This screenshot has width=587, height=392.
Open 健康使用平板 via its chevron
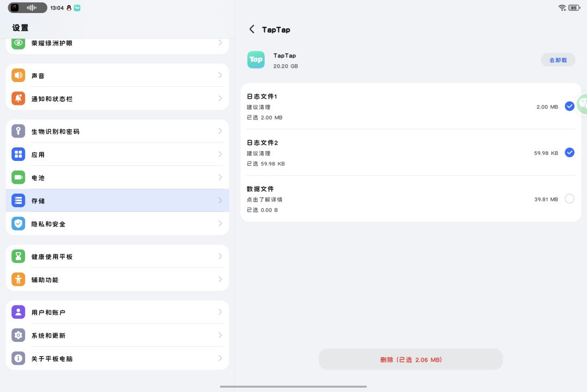(x=220, y=257)
